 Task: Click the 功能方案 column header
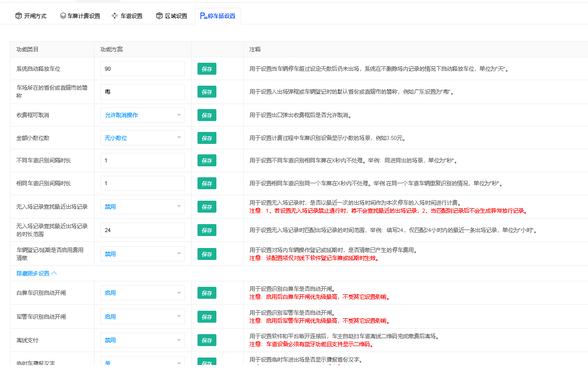[x=112, y=49]
